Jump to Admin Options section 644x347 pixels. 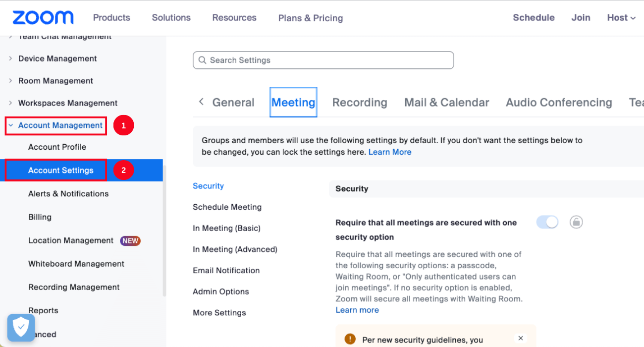point(220,291)
